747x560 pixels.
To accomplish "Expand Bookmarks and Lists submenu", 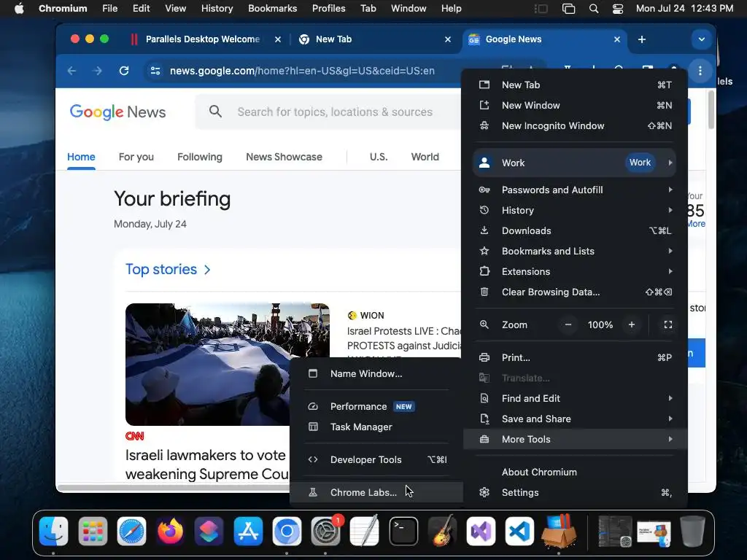I will pyautogui.click(x=576, y=252).
